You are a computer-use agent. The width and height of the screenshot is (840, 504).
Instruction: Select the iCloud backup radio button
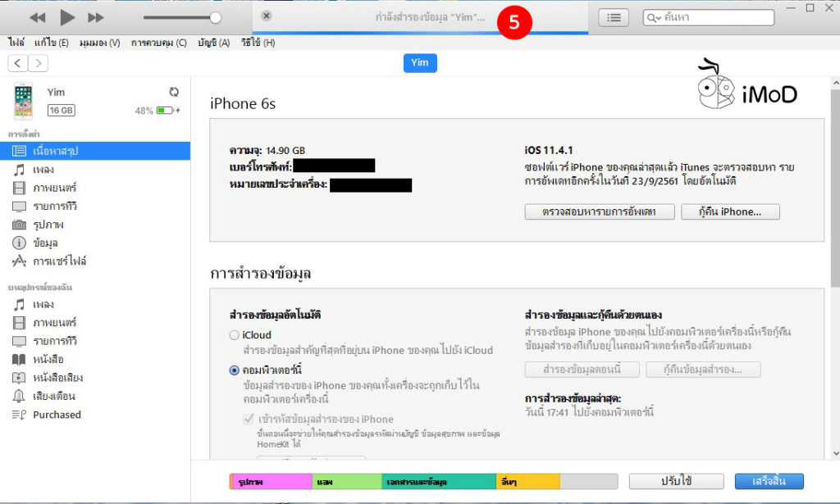[x=234, y=334]
